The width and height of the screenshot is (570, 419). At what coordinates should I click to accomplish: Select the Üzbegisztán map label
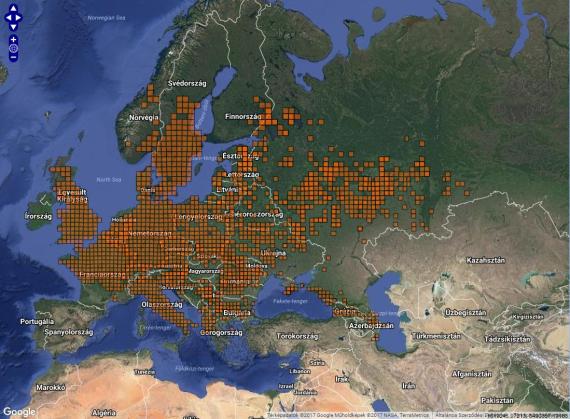[466, 313]
